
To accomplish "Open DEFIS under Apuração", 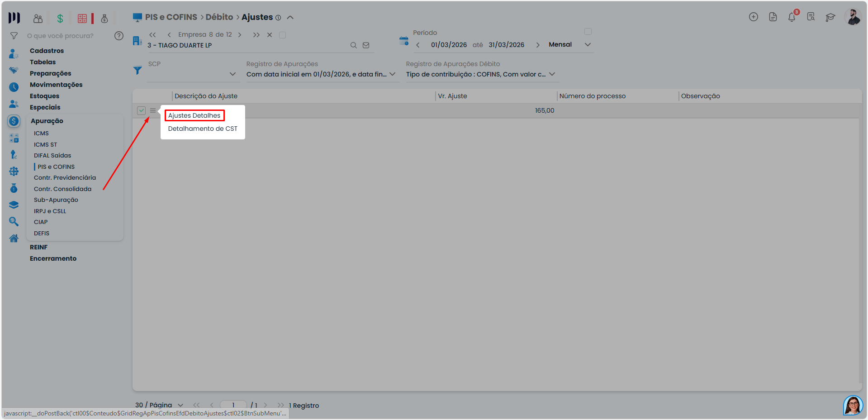I will [42, 233].
